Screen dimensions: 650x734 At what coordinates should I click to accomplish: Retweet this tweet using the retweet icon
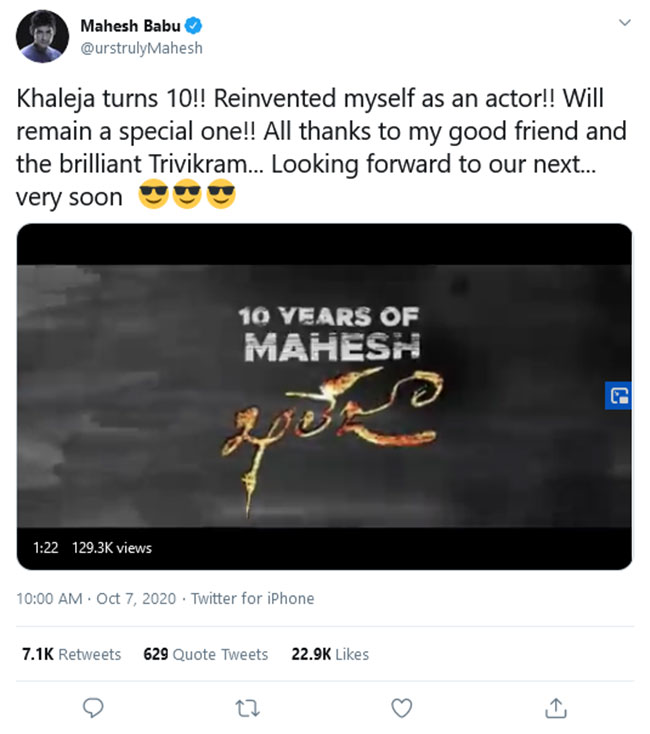pyautogui.click(x=247, y=707)
